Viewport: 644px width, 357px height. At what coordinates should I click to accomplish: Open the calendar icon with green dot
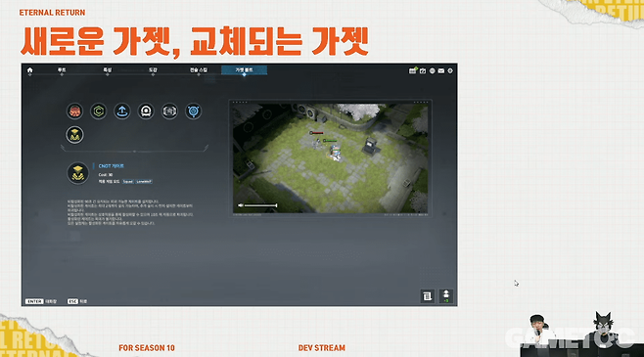click(x=413, y=70)
